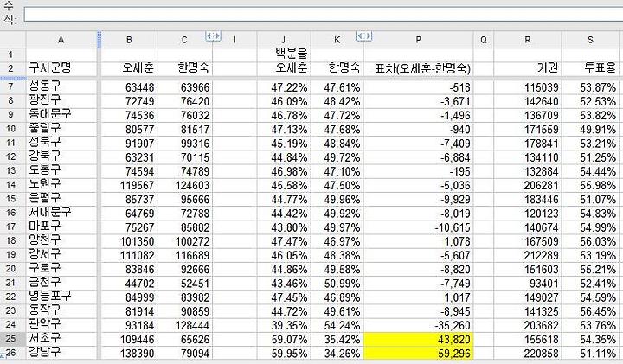Click the -518 difference cell

click(419, 87)
